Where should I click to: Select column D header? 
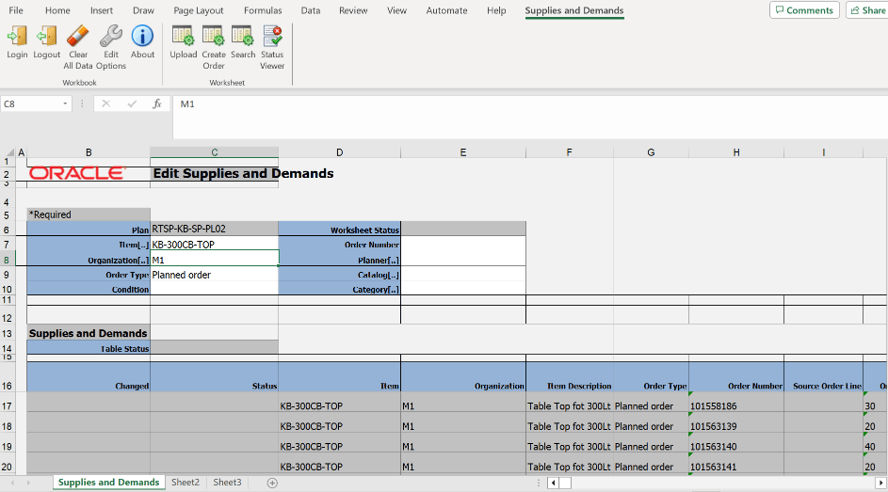tap(339, 152)
